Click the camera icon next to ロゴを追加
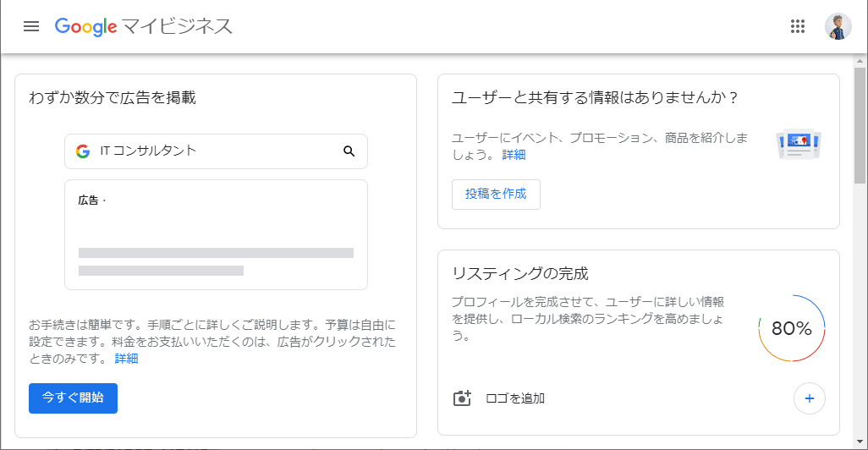 coord(462,398)
